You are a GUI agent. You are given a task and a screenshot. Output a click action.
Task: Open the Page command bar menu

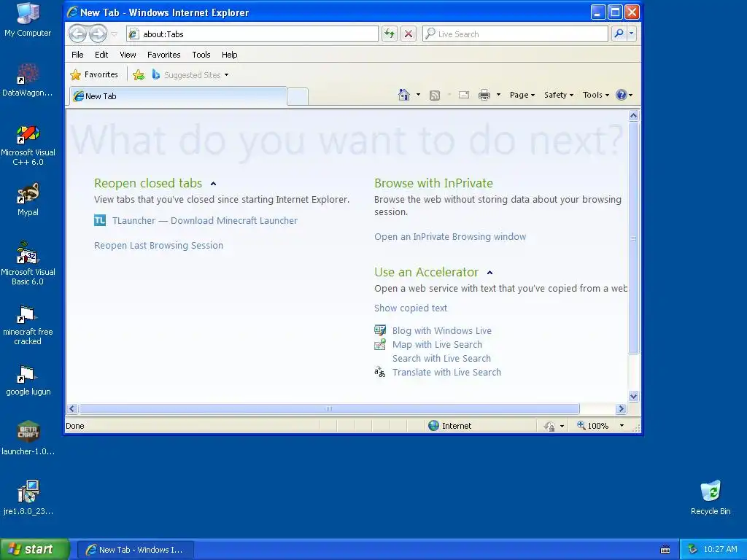click(522, 95)
